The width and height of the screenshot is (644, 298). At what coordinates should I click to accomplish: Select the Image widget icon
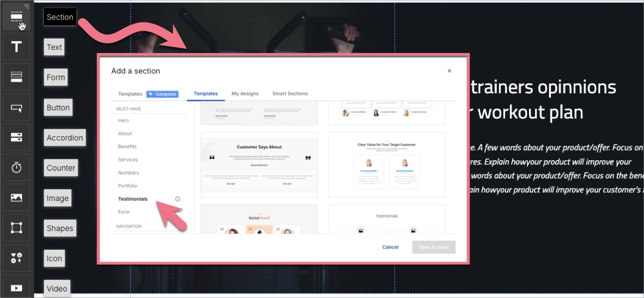coord(16,198)
